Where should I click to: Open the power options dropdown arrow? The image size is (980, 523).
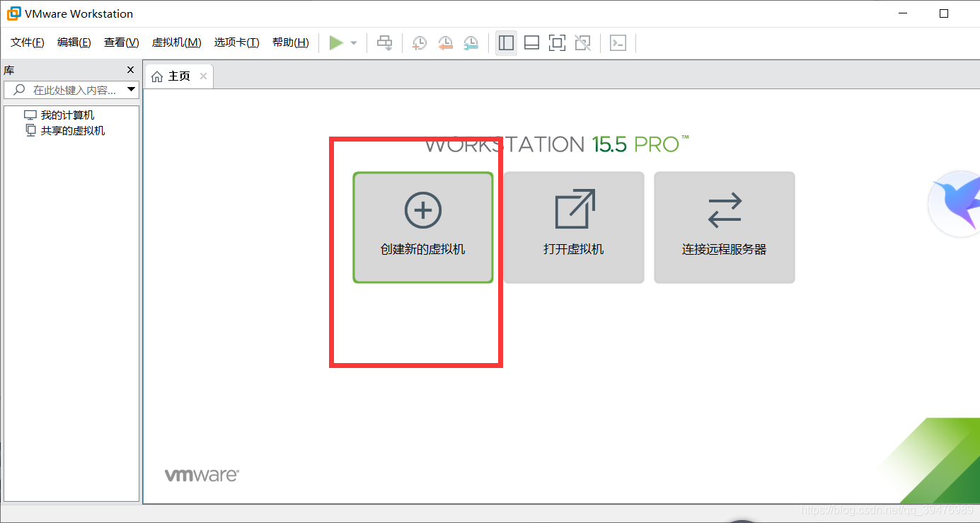(x=354, y=43)
